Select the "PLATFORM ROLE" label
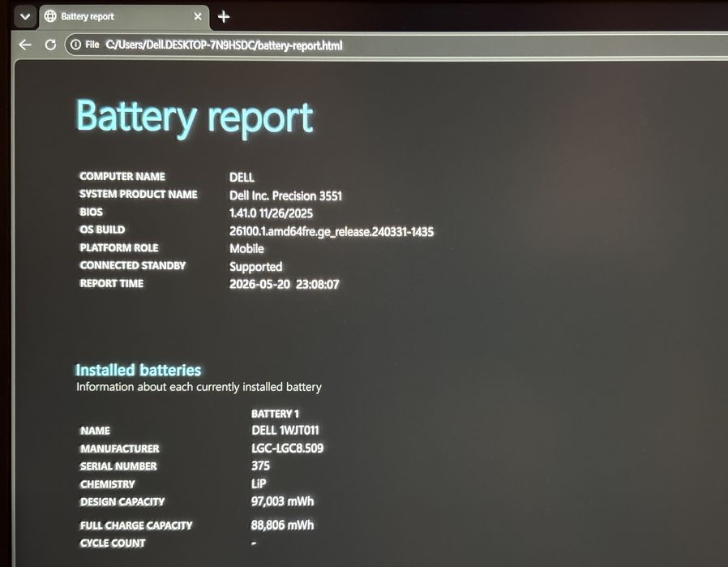The height and width of the screenshot is (567, 728). click(x=119, y=248)
